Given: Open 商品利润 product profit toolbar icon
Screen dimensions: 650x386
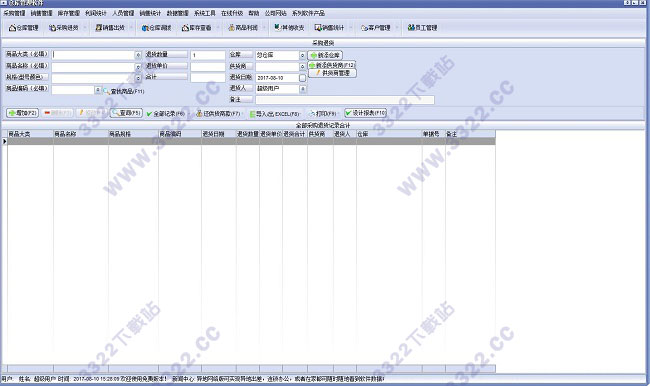Looking at the screenshot, I should (x=243, y=28).
